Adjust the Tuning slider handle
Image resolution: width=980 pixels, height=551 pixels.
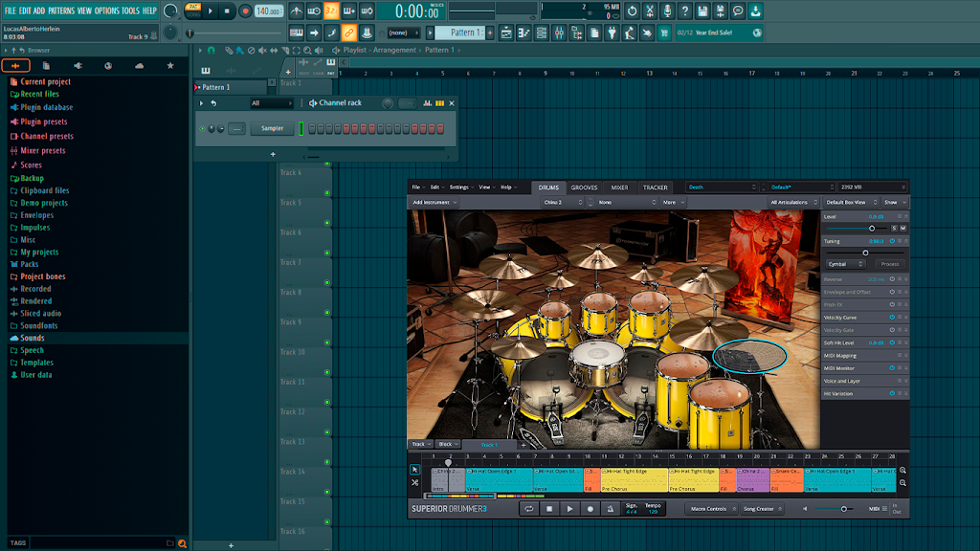865,253
